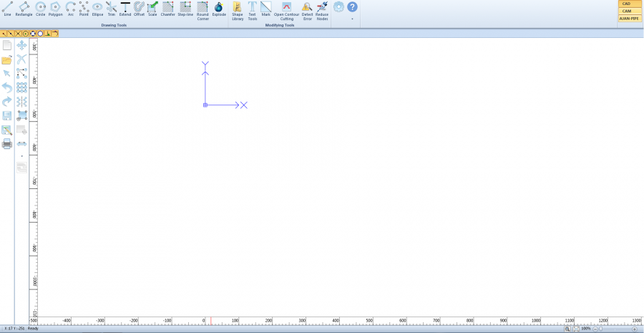Click the blue help question mark icon
Screen dimensions: 644x333
pos(352,7)
